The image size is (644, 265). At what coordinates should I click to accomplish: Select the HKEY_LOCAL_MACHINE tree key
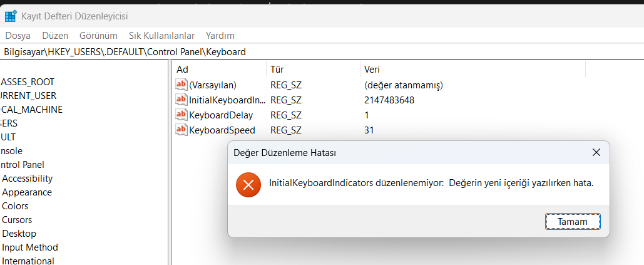click(31, 109)
